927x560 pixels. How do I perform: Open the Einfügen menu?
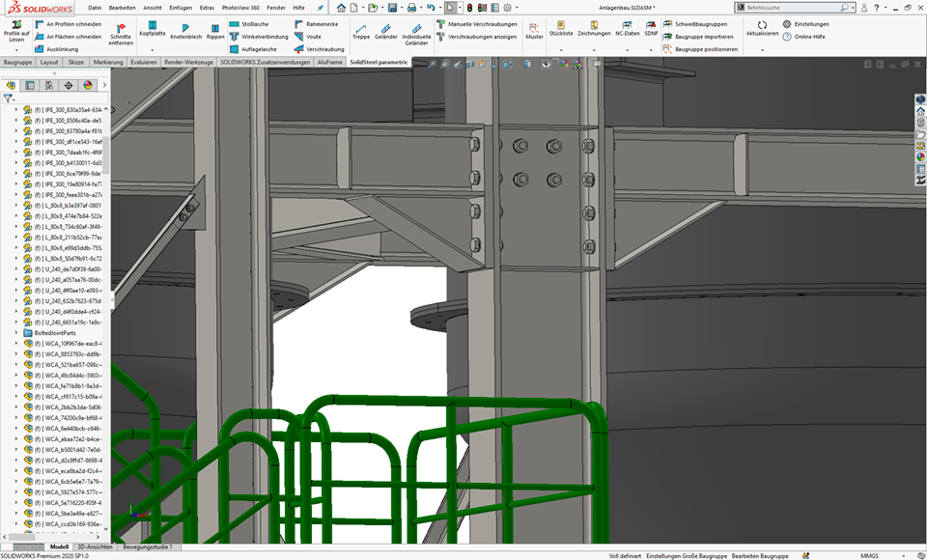(x=180, y=7)
